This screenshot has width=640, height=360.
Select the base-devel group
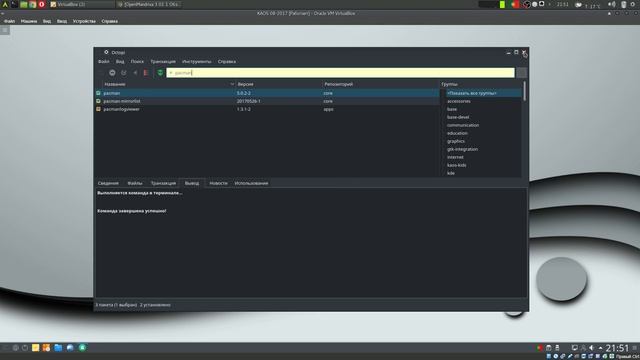click(458, 117)
